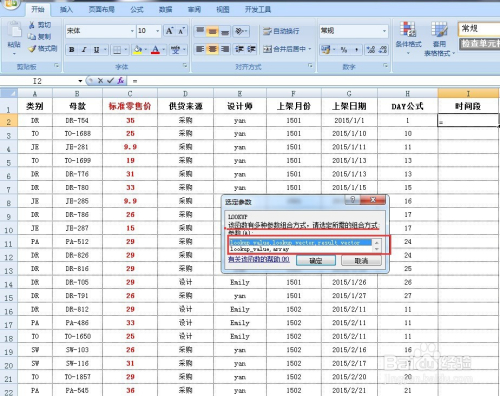Click the fill color bucket swatch

tap(137, 50)
